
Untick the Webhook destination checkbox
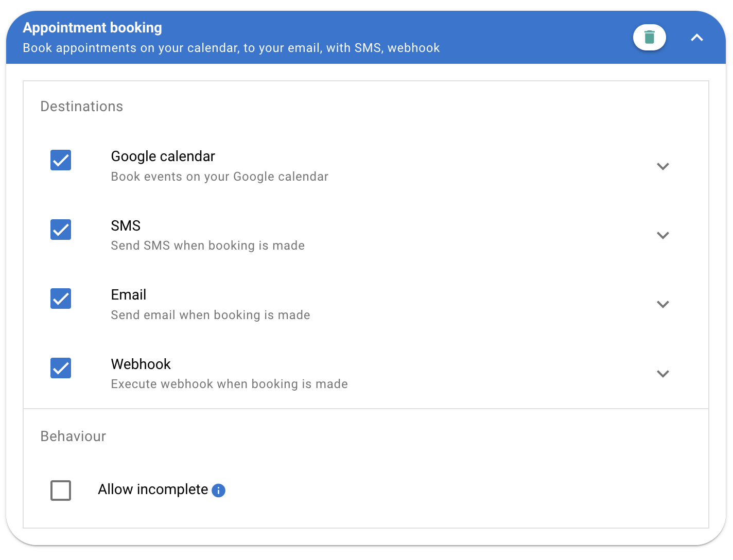pos(61,368)
